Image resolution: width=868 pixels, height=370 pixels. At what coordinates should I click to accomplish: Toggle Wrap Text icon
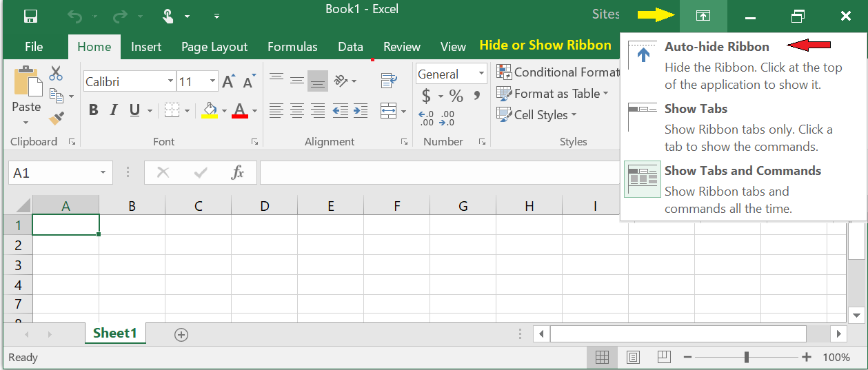click(389, 81)
